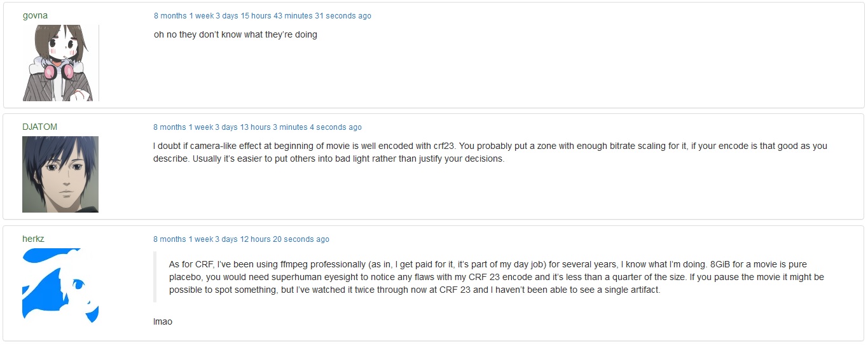Open herkz's user profile link
The height and width of the screenshot is (345, 868).
(x=33, y=239)
